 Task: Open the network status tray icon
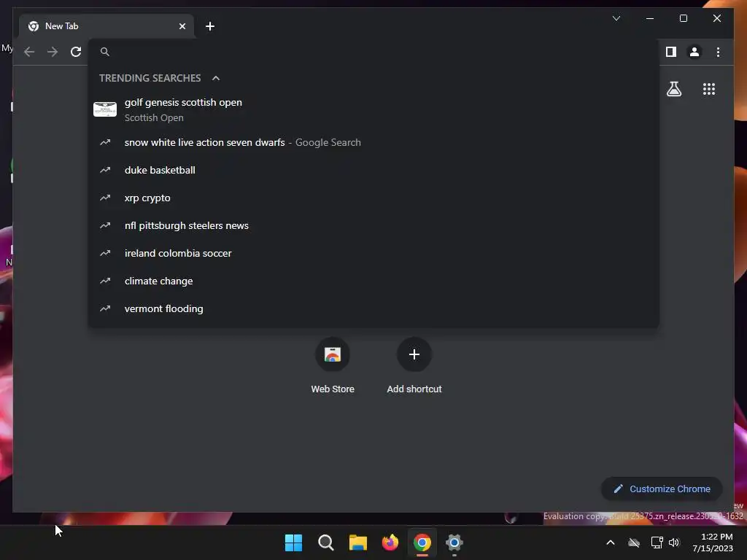[x=657, y=542]
